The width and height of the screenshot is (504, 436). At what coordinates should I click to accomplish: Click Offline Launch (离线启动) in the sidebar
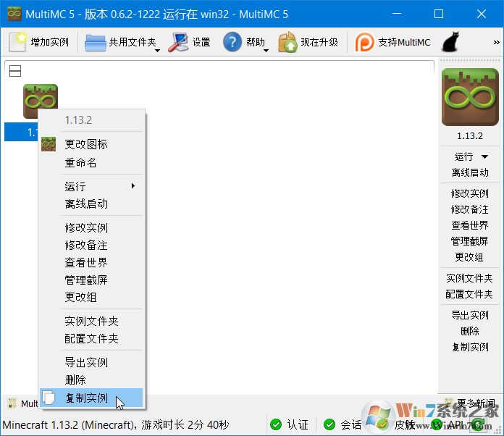(470, 172)
